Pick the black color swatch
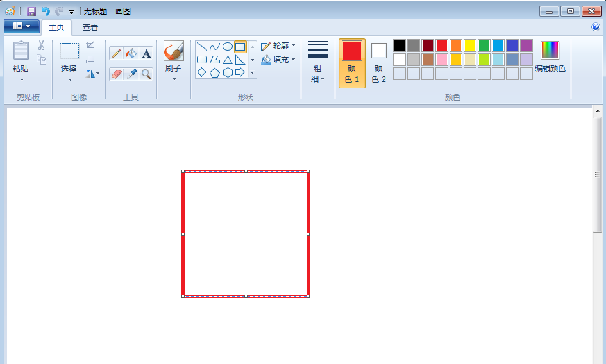Image resolution: width=606 pixels, height=364 pixels. click(400, 45)
